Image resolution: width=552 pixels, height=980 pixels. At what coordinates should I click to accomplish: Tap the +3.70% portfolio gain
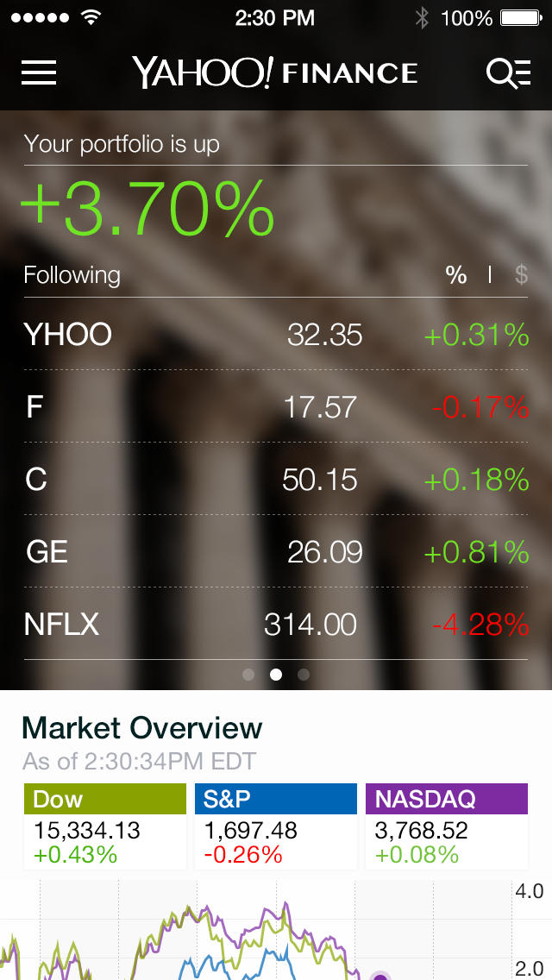pyautogui.click(x=147, y=210)
